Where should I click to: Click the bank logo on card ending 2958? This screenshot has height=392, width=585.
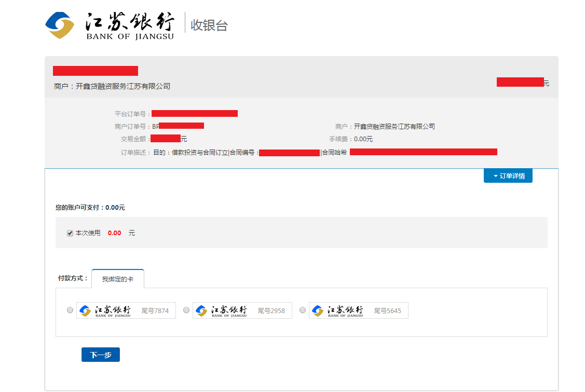222,310
